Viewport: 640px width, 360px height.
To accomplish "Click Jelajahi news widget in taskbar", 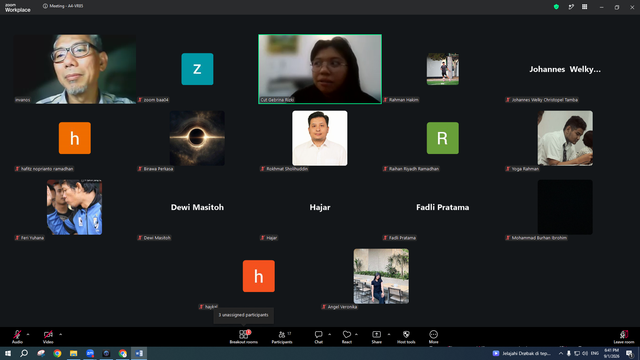I will click(x=522, y=353).
